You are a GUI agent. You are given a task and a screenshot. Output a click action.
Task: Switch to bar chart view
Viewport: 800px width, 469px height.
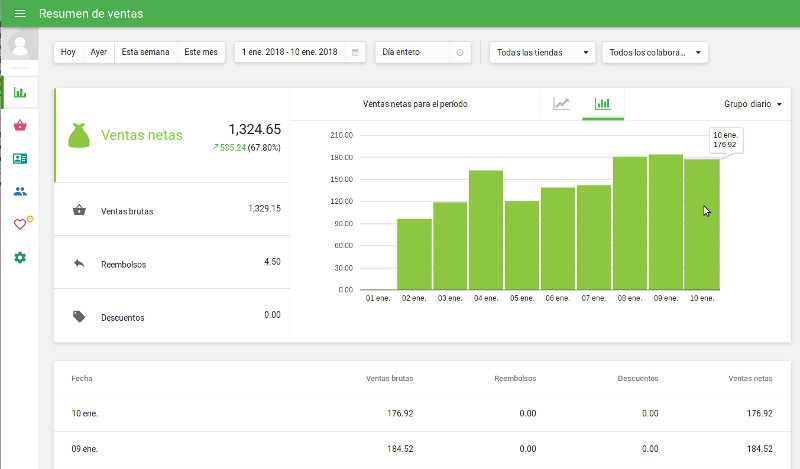[602, 104]
